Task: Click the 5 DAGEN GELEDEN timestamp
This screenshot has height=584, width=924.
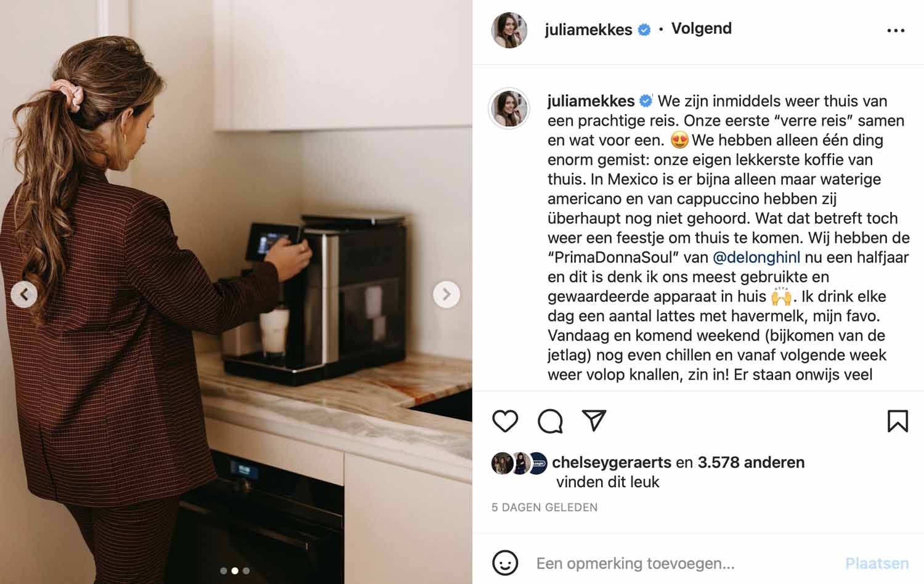Action: pyautogui.click(x=545, y=508)
